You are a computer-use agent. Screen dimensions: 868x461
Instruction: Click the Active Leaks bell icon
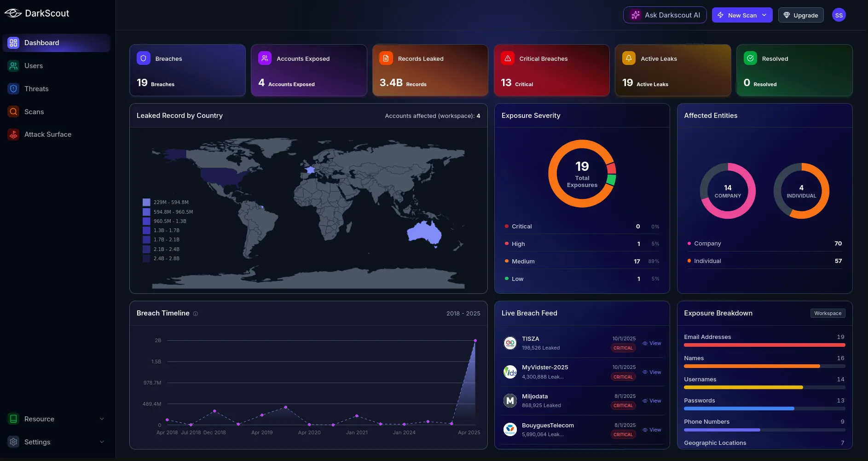(629, 58)
